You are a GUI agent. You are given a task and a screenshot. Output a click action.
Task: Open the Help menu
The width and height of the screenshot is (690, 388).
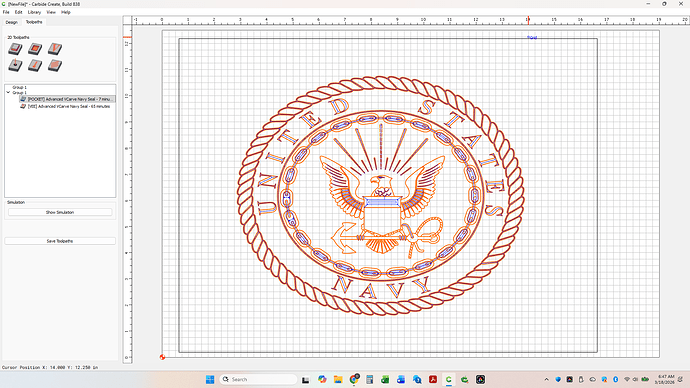click(x=66, y=12)
